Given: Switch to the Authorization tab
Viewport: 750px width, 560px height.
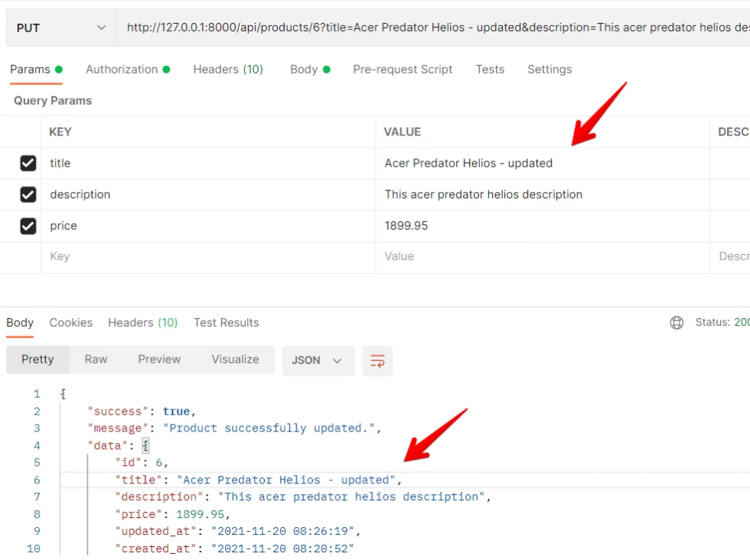Looking at the screenshot, I should pos(122,69).
